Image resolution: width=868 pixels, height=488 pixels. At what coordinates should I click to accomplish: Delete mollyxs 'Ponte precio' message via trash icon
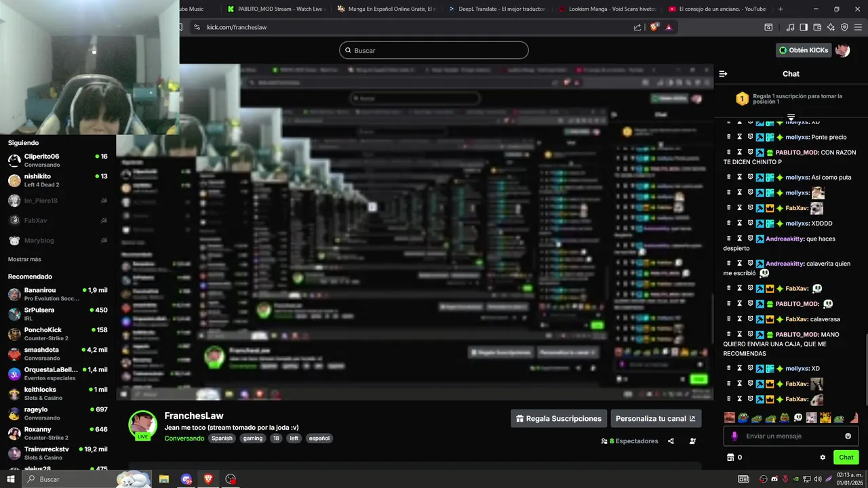coord(729,137)
